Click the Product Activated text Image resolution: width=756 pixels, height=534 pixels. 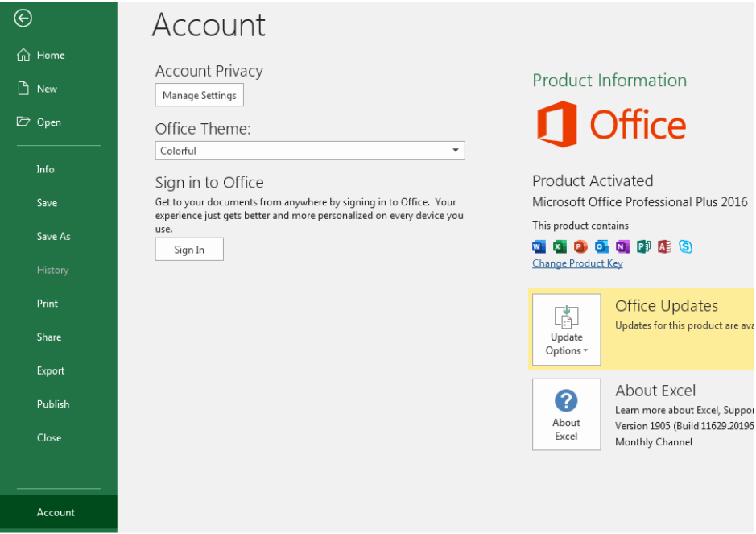click(x=593, y=181)
